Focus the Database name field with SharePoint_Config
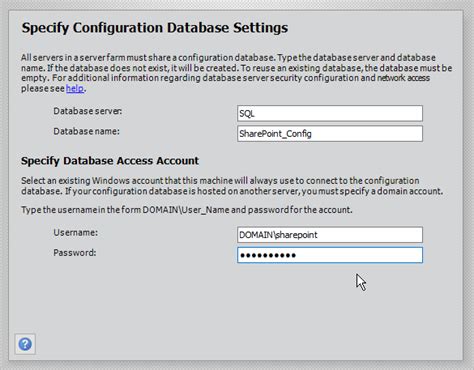474x370 pixels. point(330,134)
